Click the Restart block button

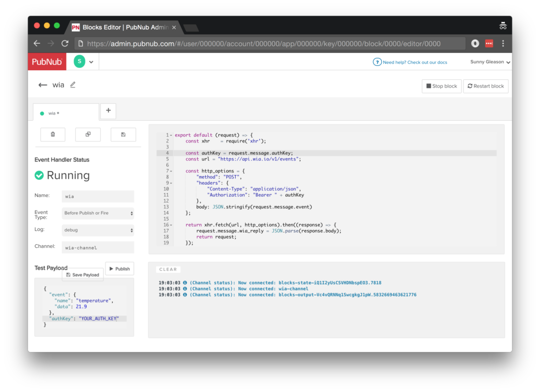486,86
